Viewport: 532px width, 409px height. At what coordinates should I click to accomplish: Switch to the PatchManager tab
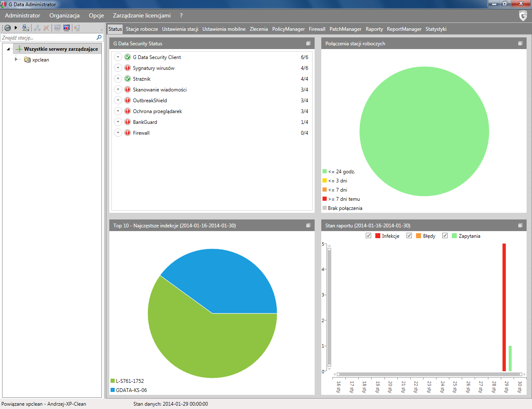(x=345, y=29)
